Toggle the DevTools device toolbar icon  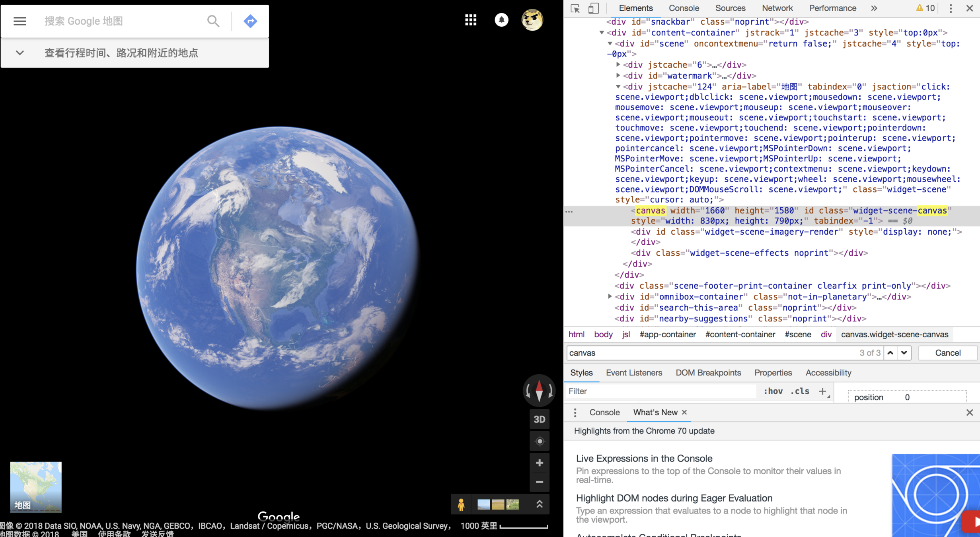[x=593, y=8]
